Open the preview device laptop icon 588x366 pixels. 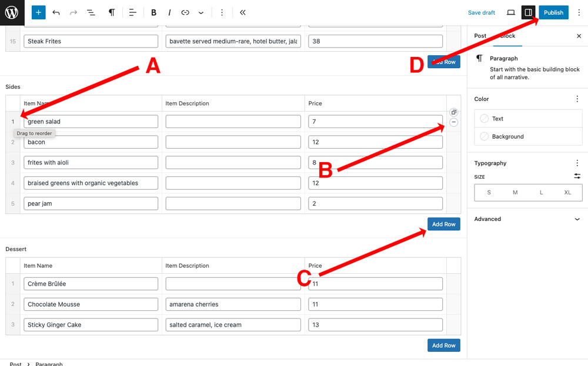click(511, 12)
